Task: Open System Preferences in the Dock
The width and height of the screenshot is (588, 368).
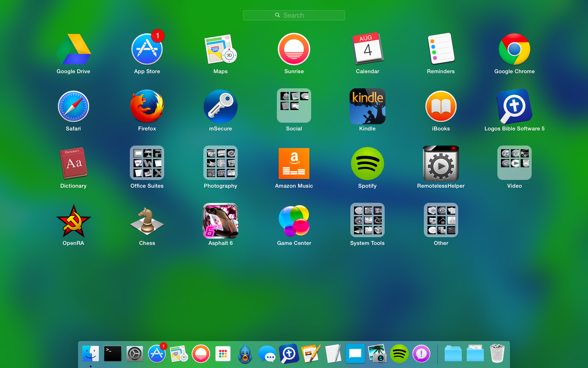Action: pyautogui.click(x=135, y=354)
